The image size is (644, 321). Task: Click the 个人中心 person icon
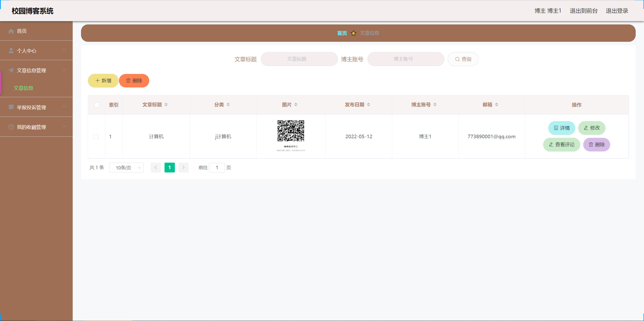(x=11, y=50)
